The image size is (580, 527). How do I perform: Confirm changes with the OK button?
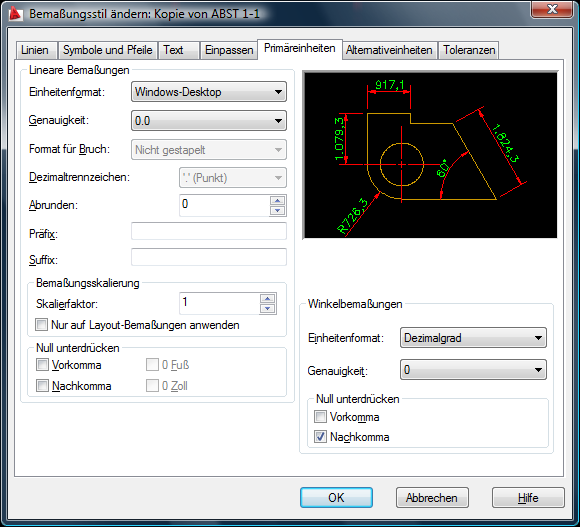[336, 498]
